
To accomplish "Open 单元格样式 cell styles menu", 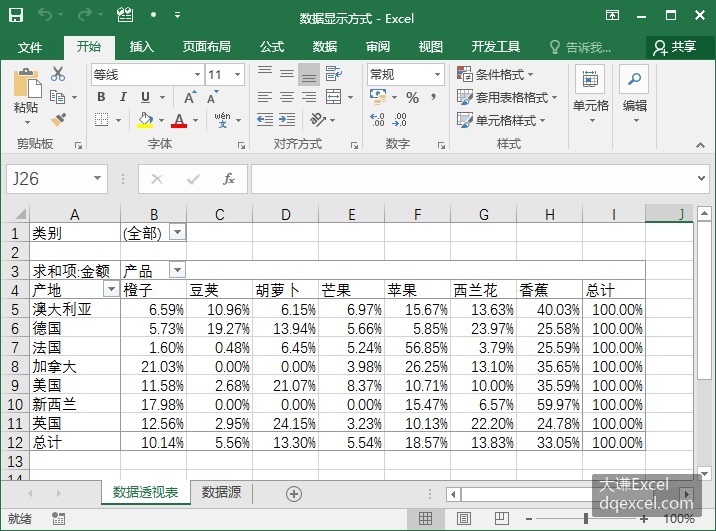I will 501,121.
